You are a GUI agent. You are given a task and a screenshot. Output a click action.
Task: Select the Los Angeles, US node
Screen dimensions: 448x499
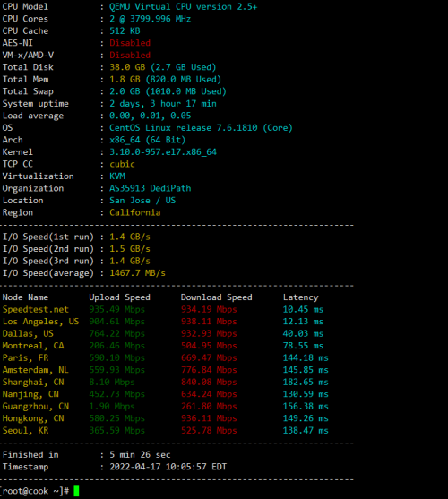coord(40,321)
